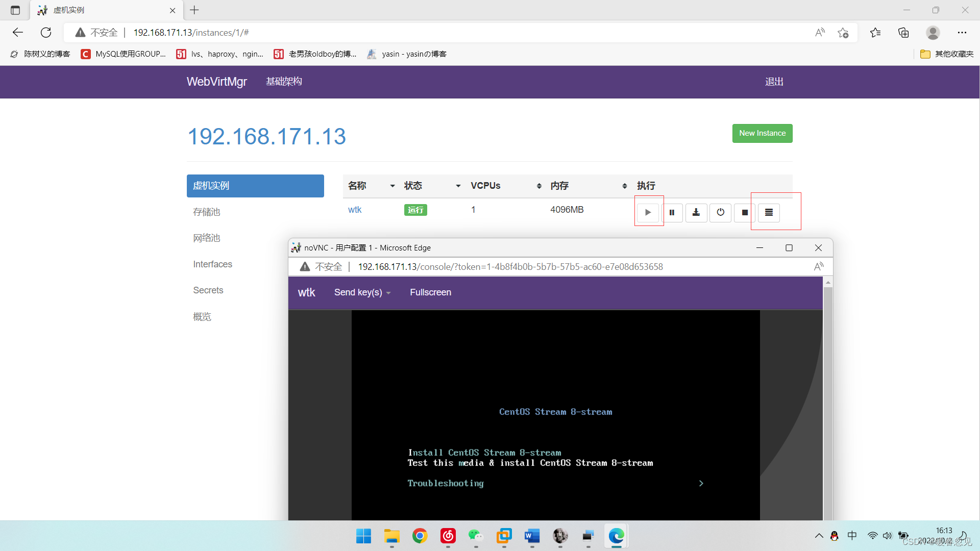Open Edge tab actions menu icon
This screenshot has height=551, width=980.
coord(15,10)
